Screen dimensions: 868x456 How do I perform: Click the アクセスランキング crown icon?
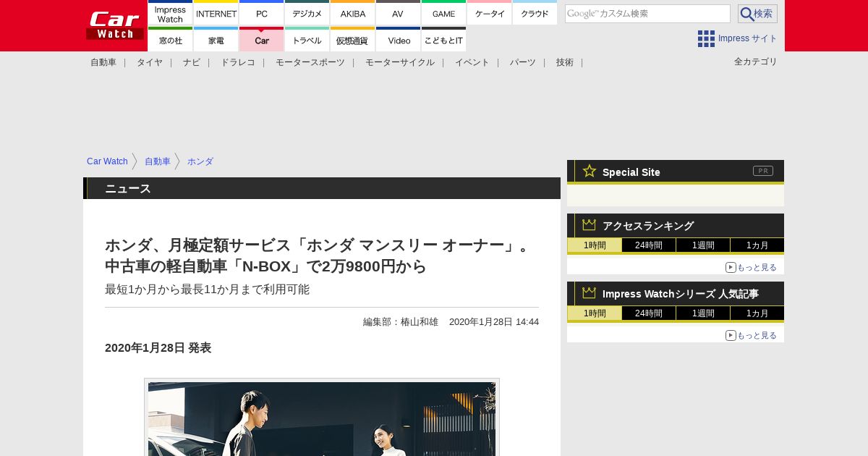590,225
